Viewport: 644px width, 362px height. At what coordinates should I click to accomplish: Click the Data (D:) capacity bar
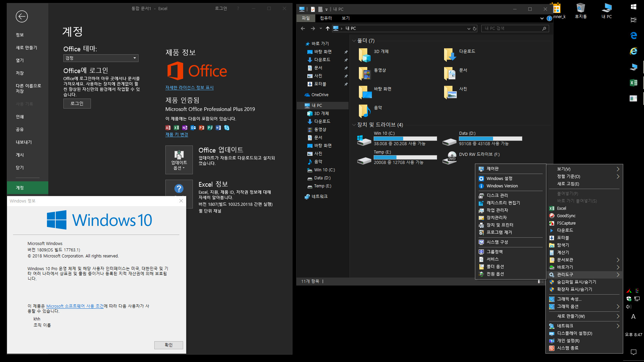(490, 138)
